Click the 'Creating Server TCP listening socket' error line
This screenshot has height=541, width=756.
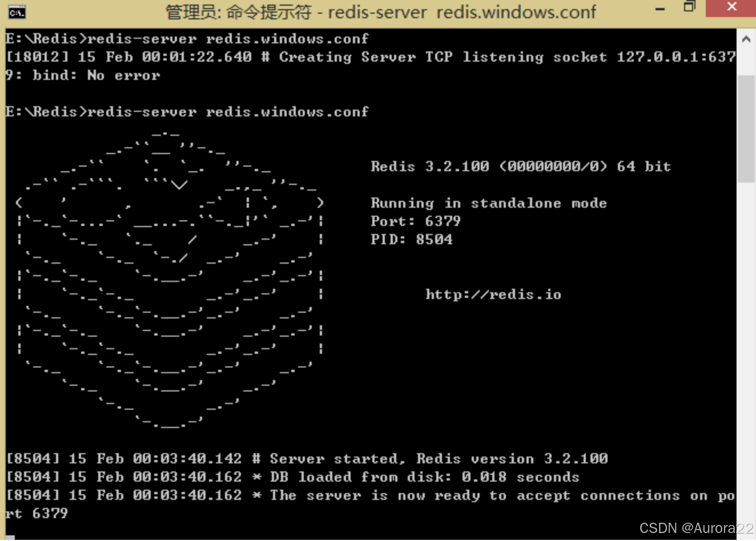pos(370,57)
